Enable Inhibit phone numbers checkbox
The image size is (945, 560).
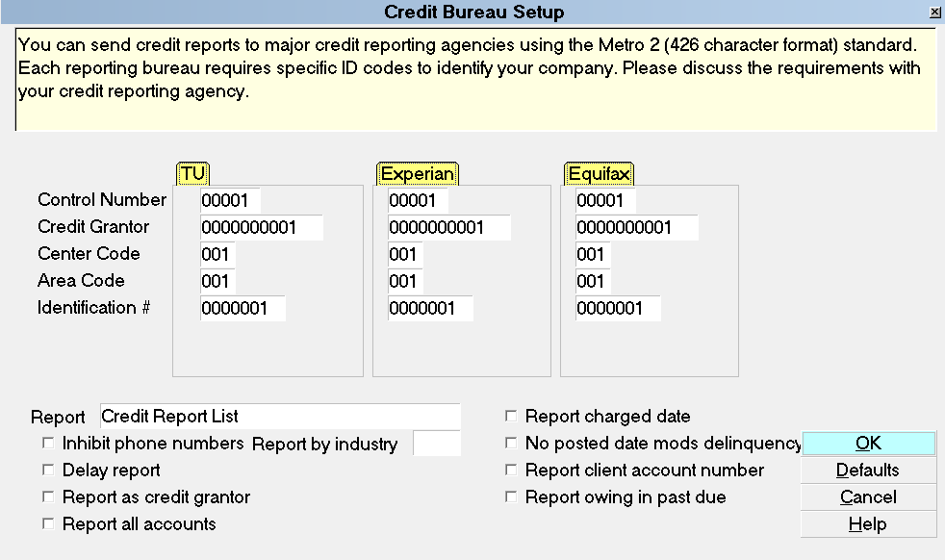tap(48, 443)
